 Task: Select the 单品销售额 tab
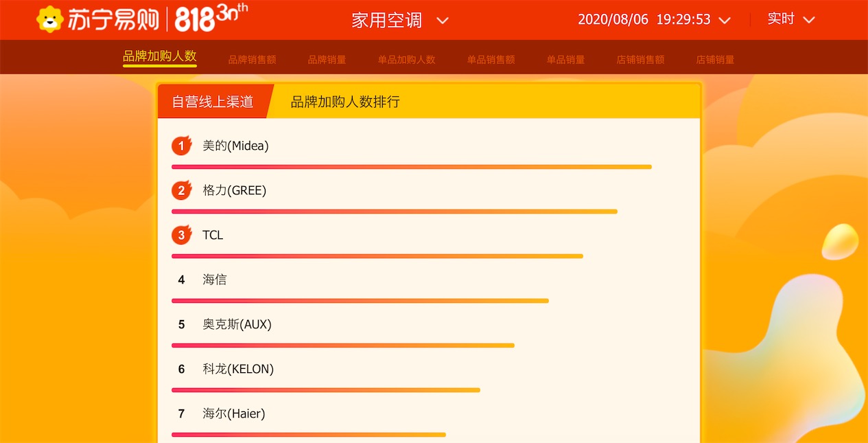491,60
